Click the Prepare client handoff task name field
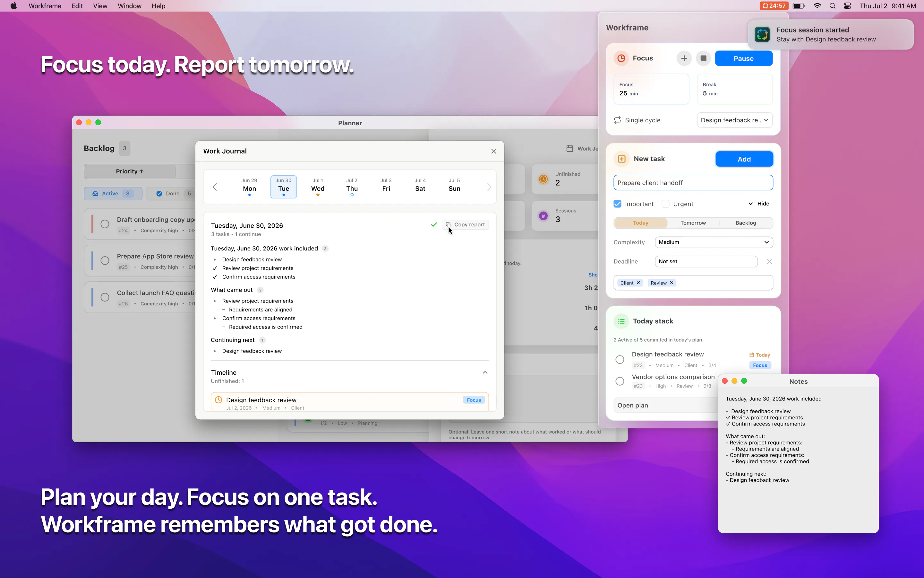 coord(693,183)
